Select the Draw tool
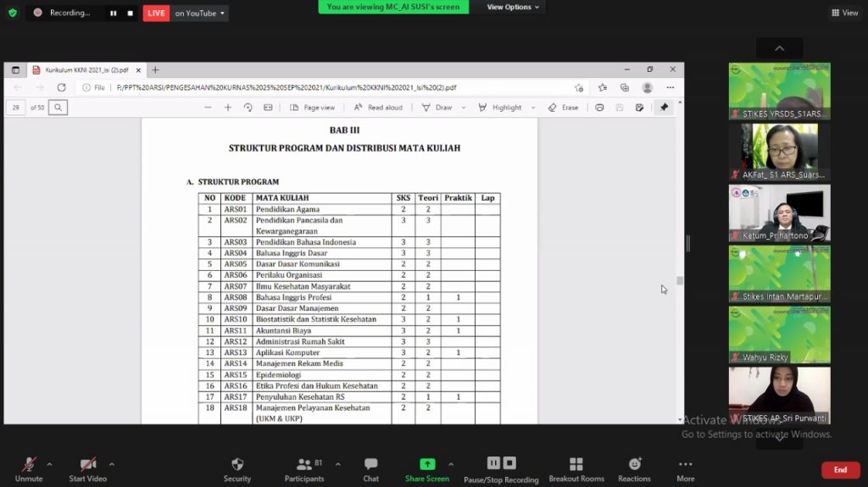868x487 pixels. click(437, 108)
